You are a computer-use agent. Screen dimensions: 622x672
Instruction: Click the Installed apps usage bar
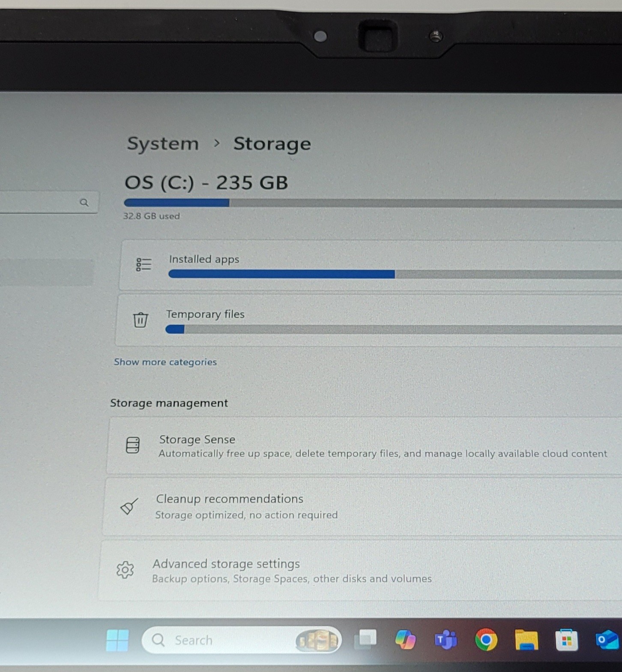tap(395, 274)
